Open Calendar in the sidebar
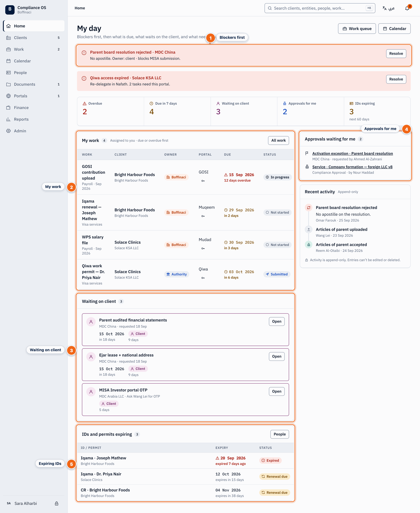420x513 pixels. tap(34, 61)
